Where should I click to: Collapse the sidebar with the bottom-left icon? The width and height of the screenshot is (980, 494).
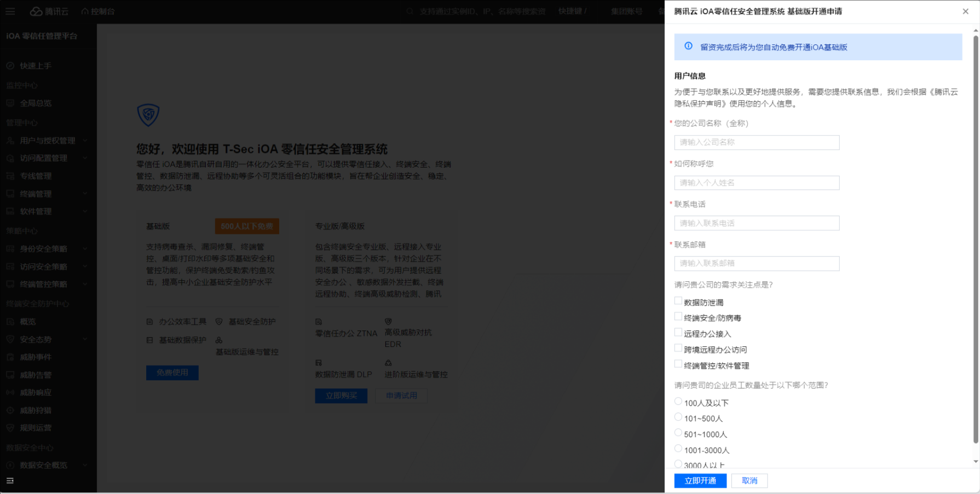coord(10,481)
